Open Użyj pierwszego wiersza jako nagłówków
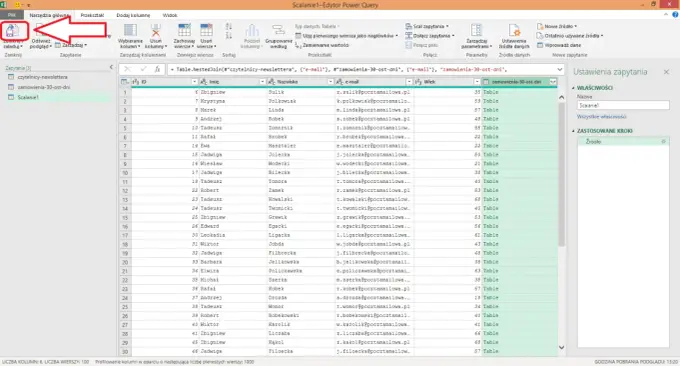 tap(347, 36)
